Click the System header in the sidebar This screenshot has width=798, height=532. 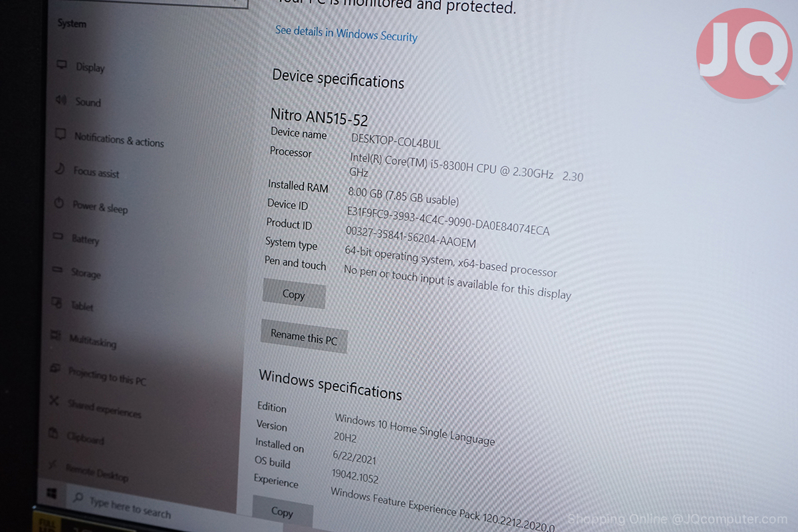click(x=72, y=23)
